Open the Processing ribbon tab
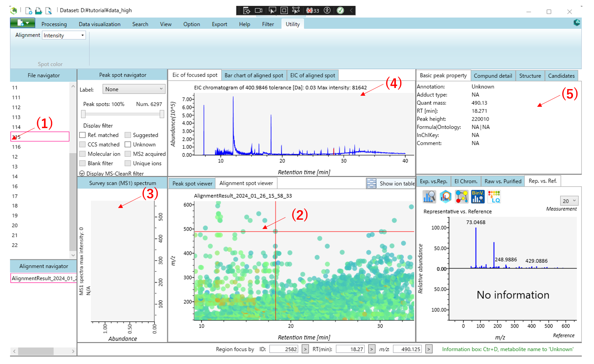Screen dimensions: 594x364 54,24
